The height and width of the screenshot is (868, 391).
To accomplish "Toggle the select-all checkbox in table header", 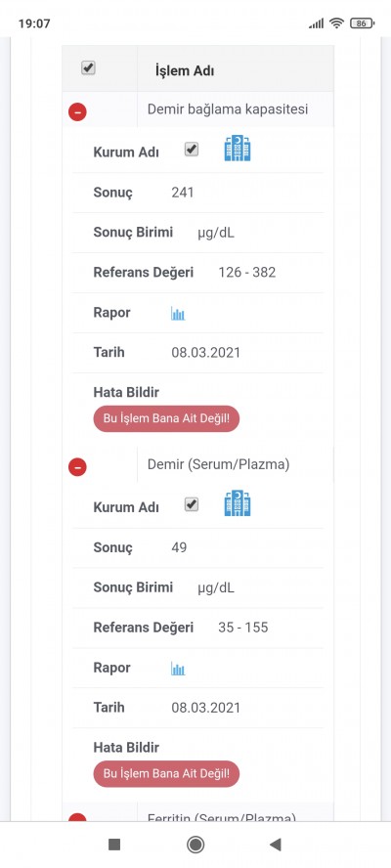I will tap(88, 68).
